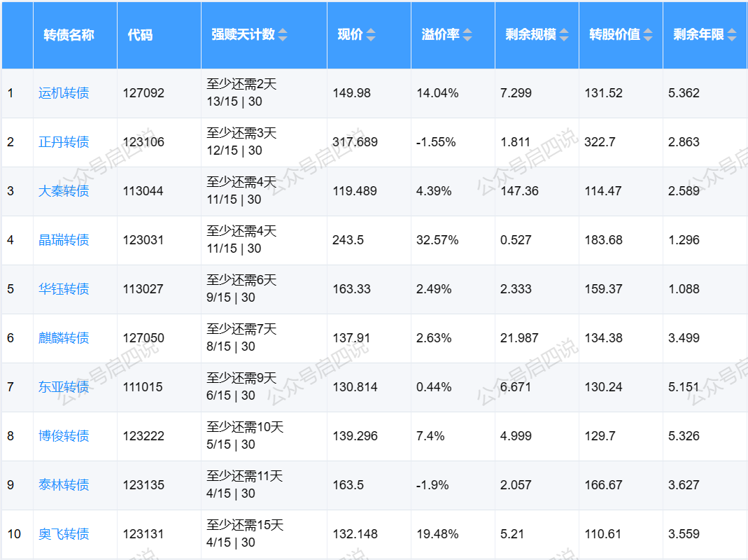Click the 转债名称 column header
Screen dimensions: 748x560
tap(69, 35)
